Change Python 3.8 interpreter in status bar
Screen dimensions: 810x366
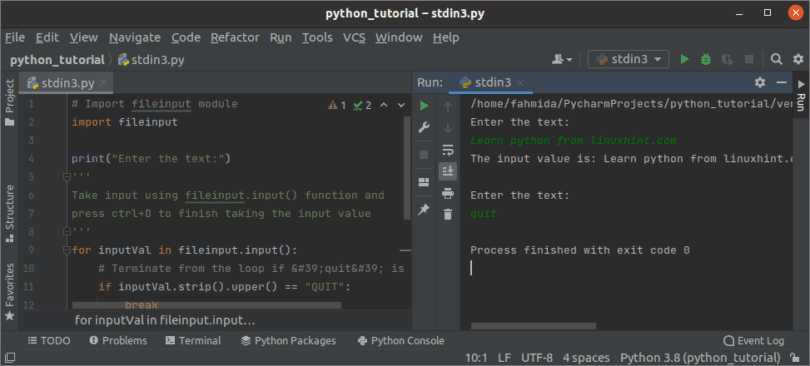click(x=700, y=358)
